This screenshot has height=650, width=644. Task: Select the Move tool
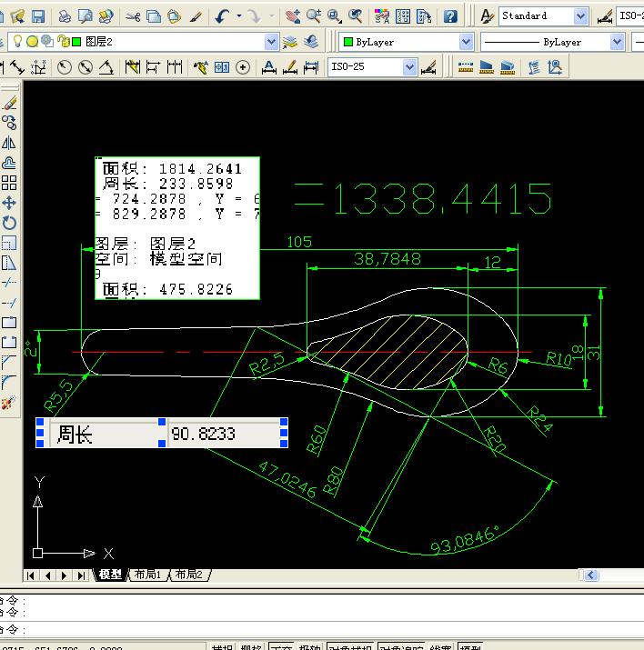click(x=9, y=203)
